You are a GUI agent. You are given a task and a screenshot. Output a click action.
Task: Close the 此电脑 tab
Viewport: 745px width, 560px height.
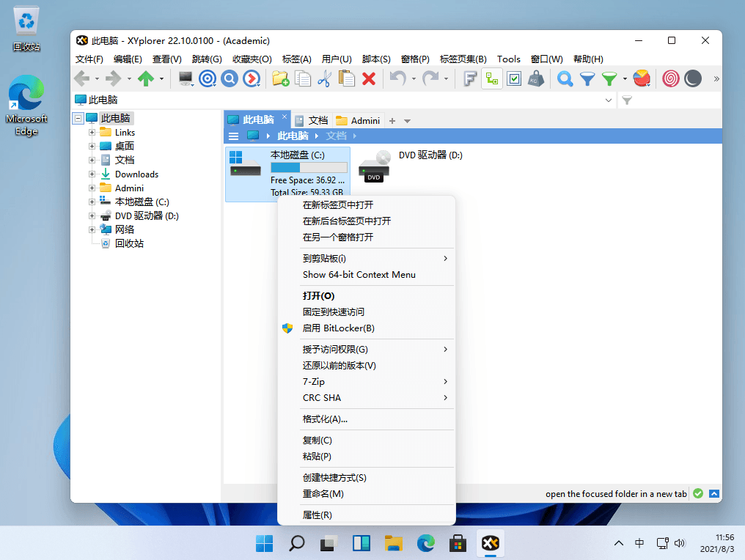coord(284,117)
